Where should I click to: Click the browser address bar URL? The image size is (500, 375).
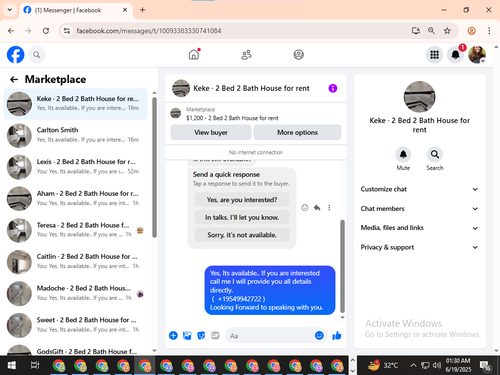(x=149, y=31)
